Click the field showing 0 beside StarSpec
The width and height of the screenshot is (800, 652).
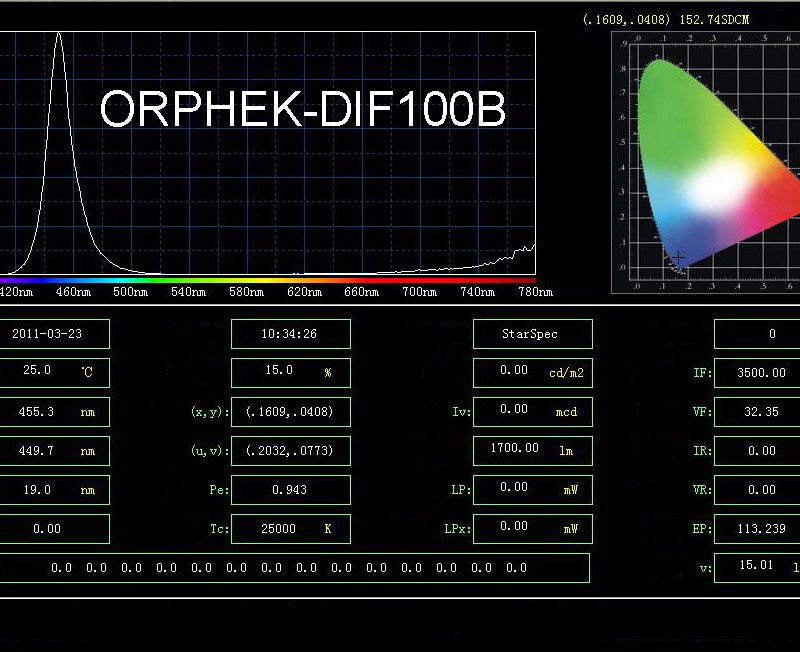click(757, 334)
